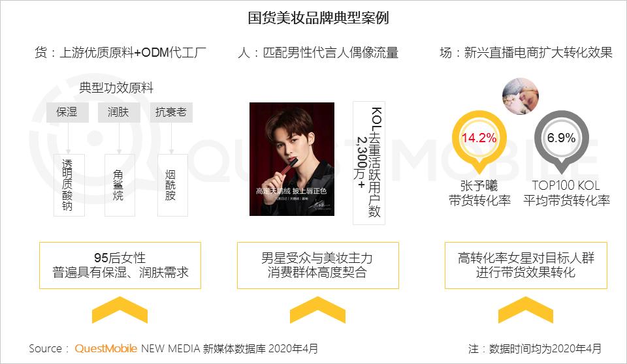The image size is (627, 364).
Task: Select the 润肤 gray tag
Action: 119,112
